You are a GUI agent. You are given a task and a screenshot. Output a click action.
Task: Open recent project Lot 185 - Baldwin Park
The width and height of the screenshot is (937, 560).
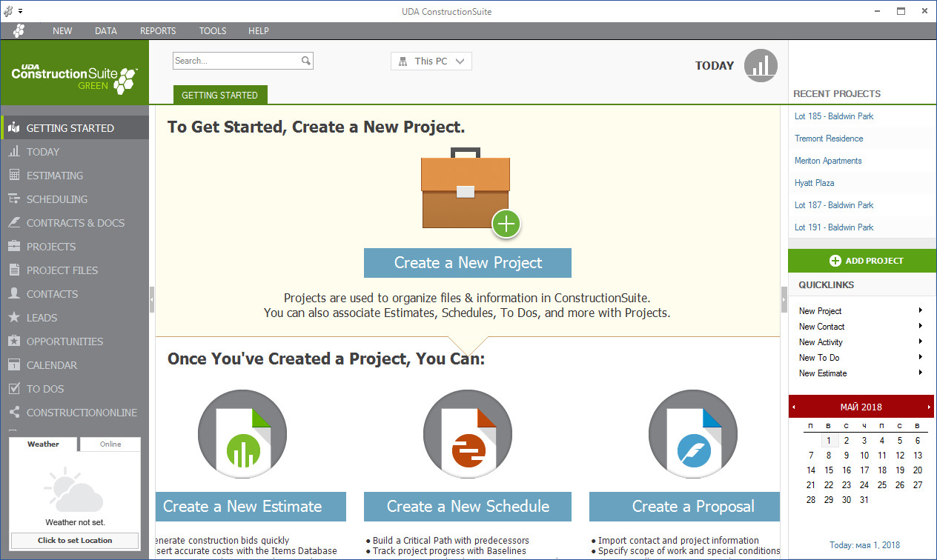coord(834,116)
